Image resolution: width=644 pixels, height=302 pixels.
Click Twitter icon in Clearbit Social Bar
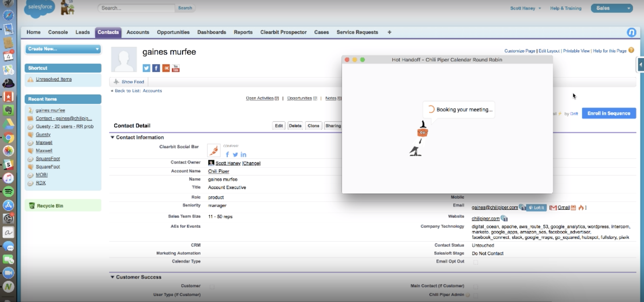[x=235, y=155]
